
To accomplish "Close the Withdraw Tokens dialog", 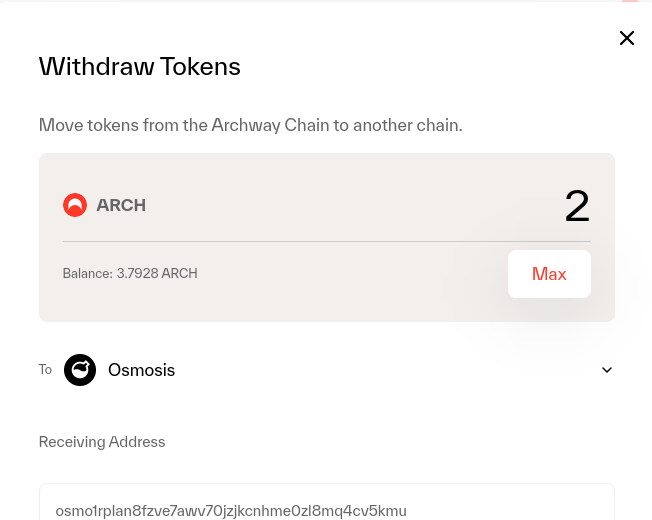I will (627, 38).
